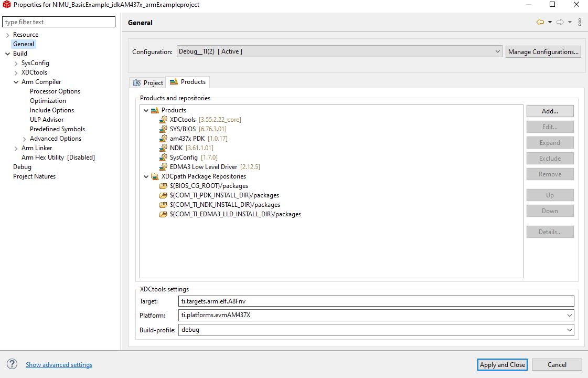The image size is (588, 378).
Task: Click the three-dot view menu icon
Action: (x=580, y=22)
